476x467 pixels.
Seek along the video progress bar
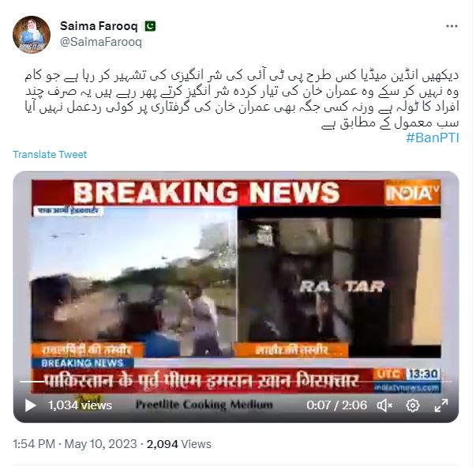236,382
